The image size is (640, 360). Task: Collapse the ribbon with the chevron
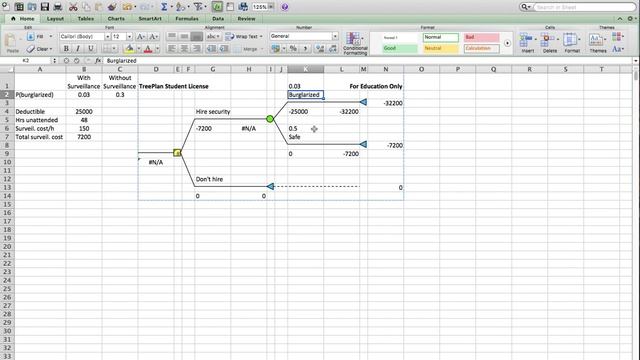point(620,19)
